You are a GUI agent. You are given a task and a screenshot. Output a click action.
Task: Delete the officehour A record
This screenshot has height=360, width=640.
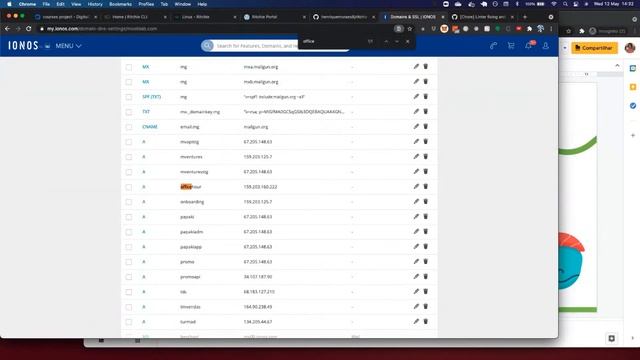tap(426, 187)
